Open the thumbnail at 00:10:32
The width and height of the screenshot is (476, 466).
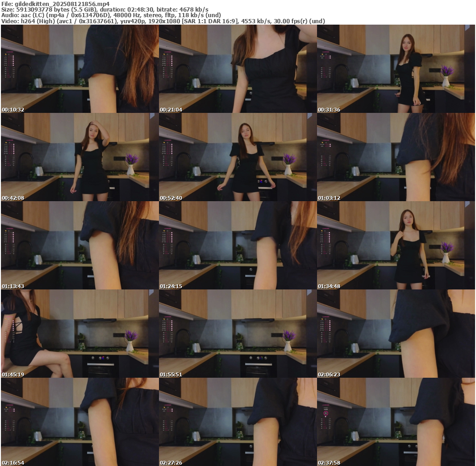79,69
